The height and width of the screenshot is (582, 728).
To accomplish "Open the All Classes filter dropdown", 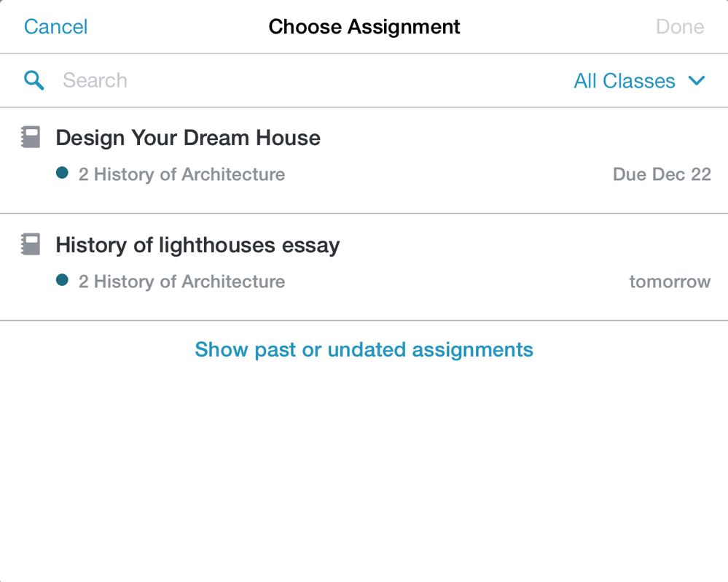I will coord(639,81).
